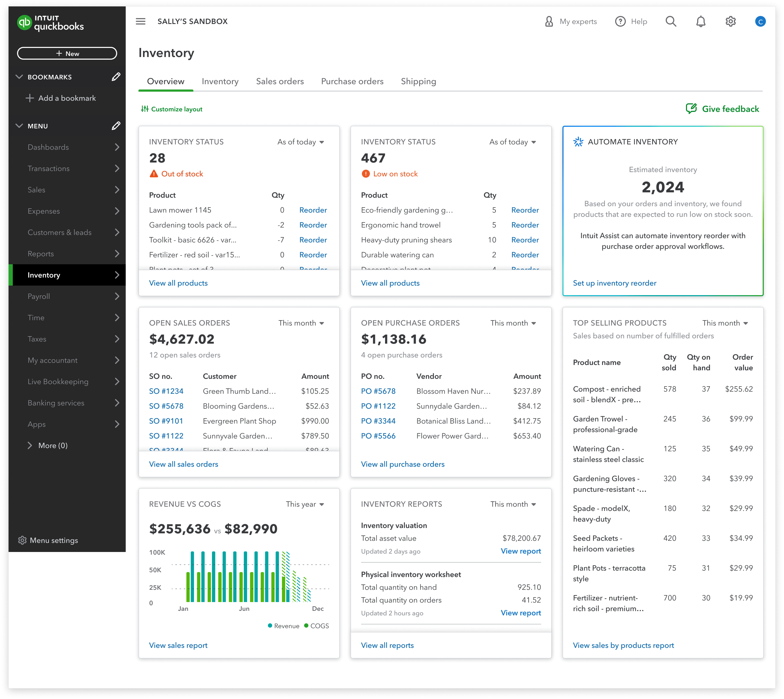
Task: Reorder Heavy-duty pruning shears
Action: pyautogui.click(x=525, y=240)
